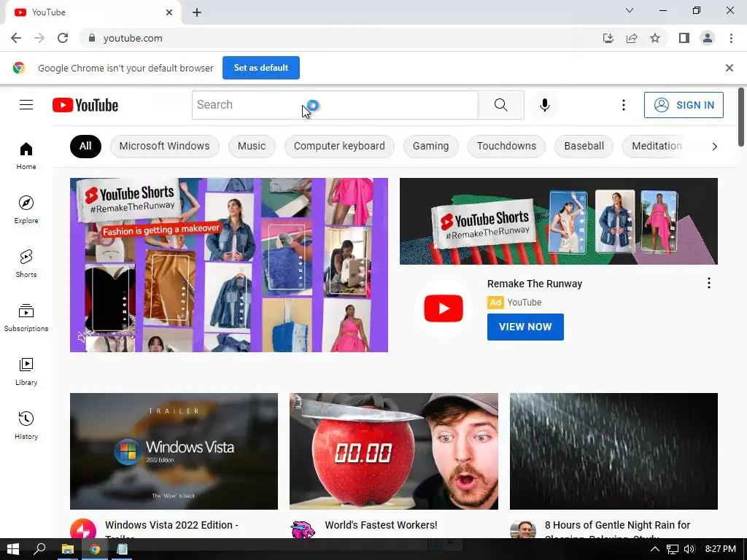Image resolution: width=747 pixels, height=560 pixels.
Task: Click Chrome icon in taskbar
Action: click(95, 549)
